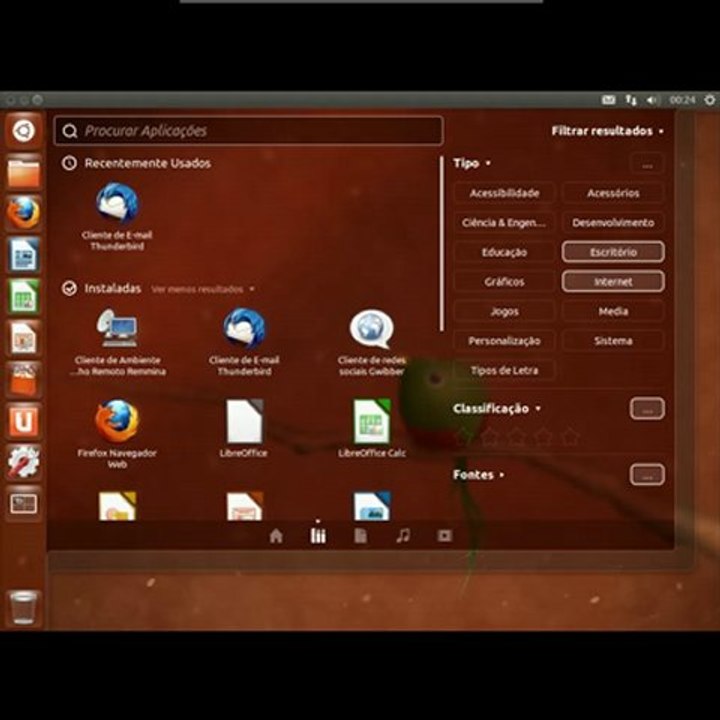Switch to Home lens
Screen dimensions: 720x720
pos(276,535)
